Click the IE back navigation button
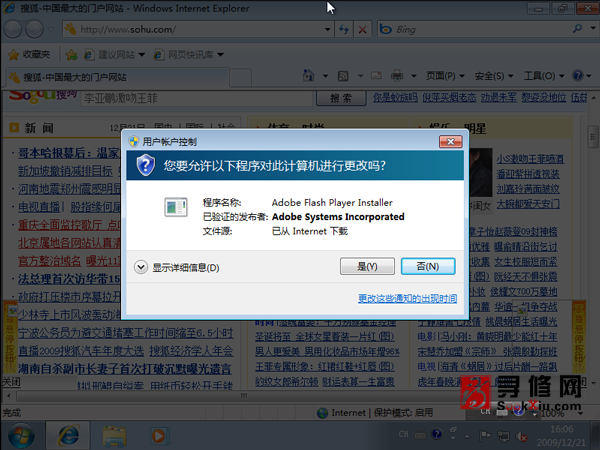The width and height of the screenshot is (600, 450). click(x=13, y=29)
